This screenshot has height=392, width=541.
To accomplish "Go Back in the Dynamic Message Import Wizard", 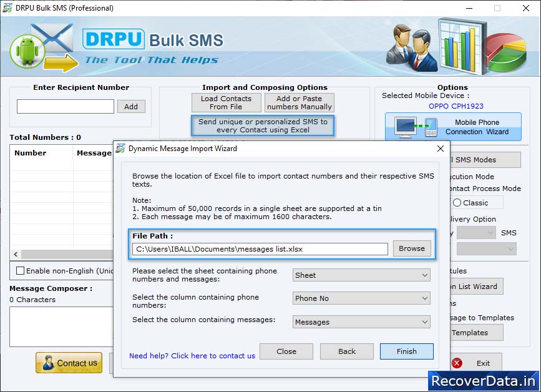I will click(x=346, y=351).
